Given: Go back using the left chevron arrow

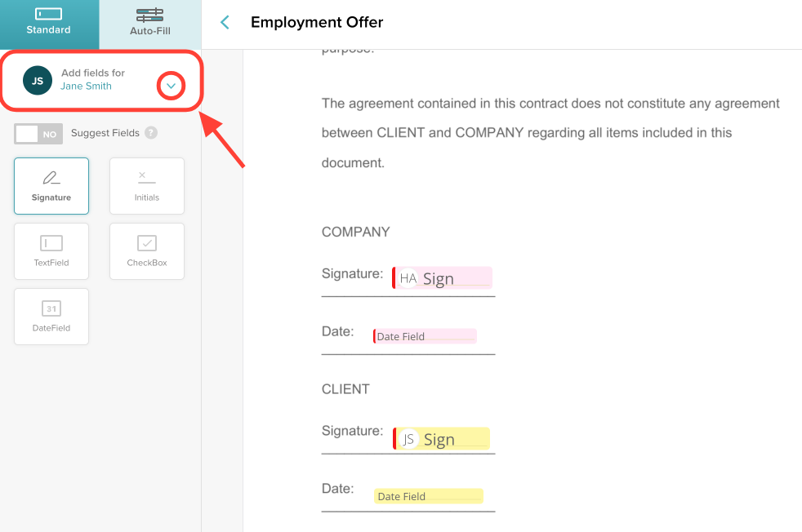Looking at the screenshot, I should coord(225,23).
